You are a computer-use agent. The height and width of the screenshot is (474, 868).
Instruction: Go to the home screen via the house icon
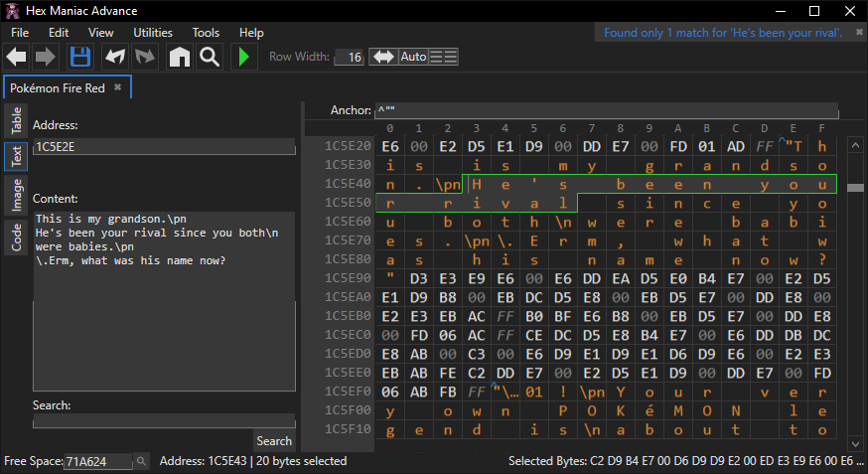coord(180,57)
